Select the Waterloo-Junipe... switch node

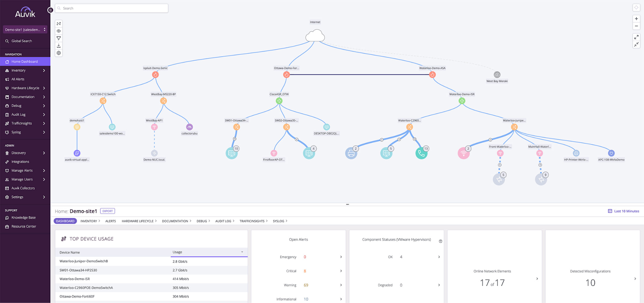pyautogui.click(x=514, y=127)
